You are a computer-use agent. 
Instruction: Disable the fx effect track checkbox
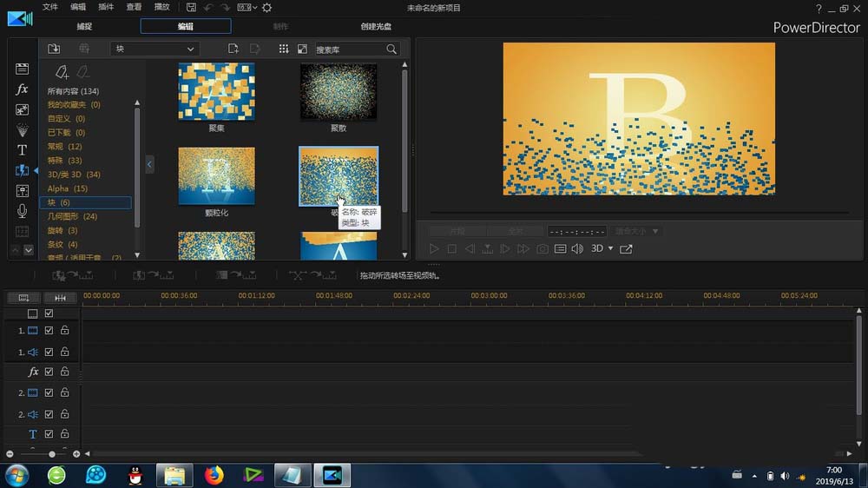(x=49, y=372)
